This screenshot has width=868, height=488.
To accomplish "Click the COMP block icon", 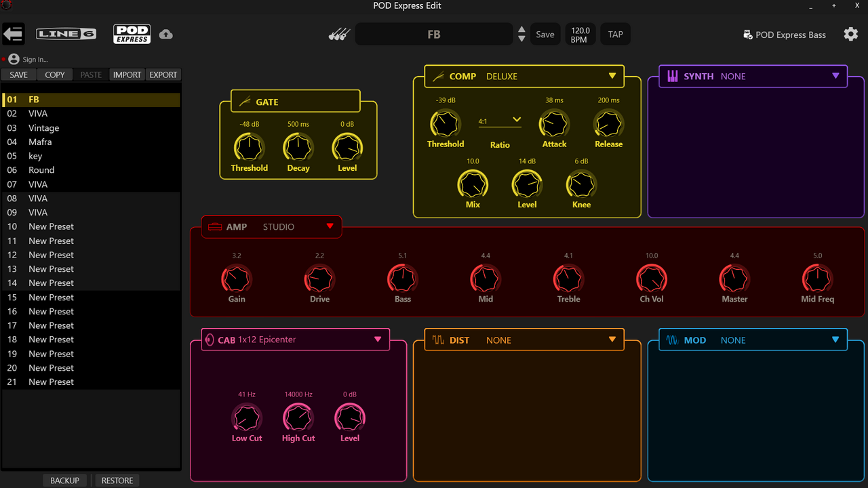I will (x=438, y=77).
